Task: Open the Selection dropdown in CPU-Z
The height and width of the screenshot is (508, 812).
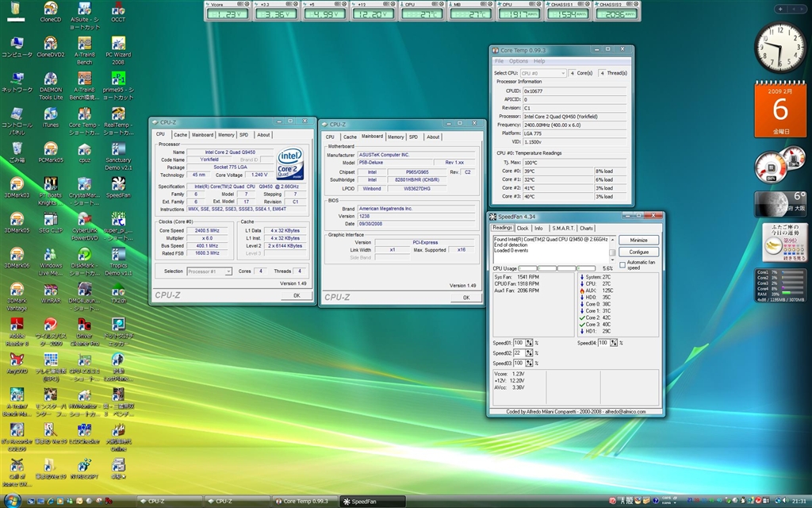Action: tap(209, 271)
